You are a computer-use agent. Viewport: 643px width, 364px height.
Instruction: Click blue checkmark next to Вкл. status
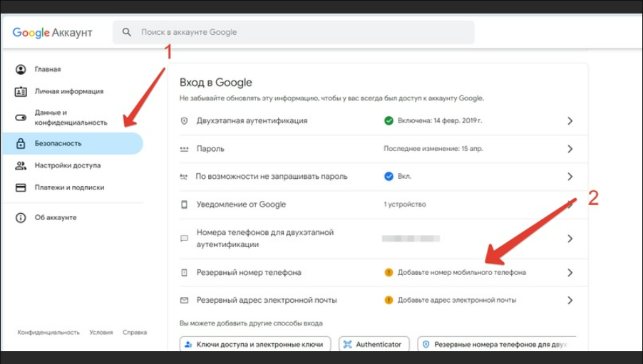pyautogui.click(x=389, y=176)
